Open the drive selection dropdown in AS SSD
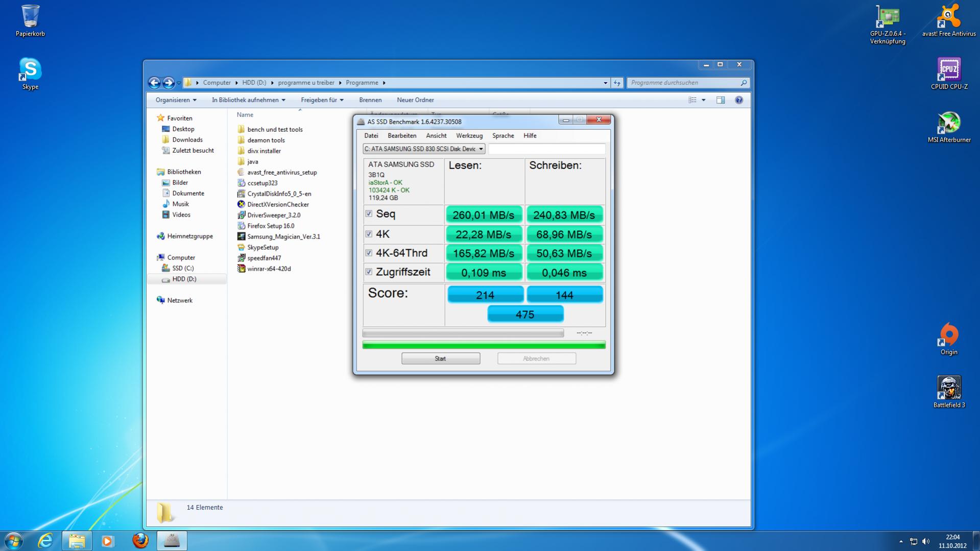980x551 pixels. tap(424, 149)
